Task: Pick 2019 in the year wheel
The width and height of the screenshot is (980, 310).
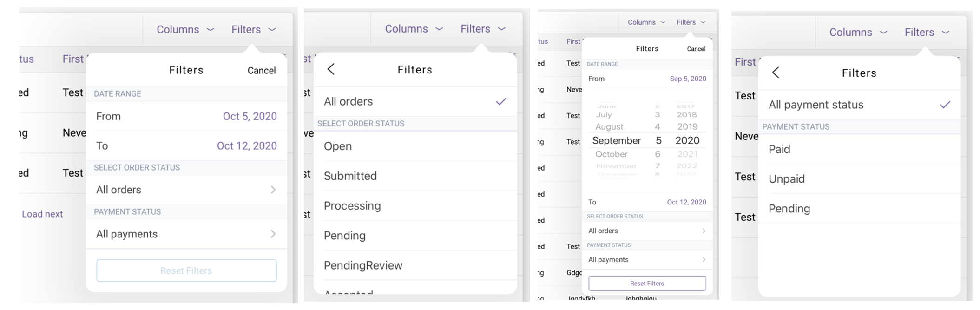Action: pos(687,126)
